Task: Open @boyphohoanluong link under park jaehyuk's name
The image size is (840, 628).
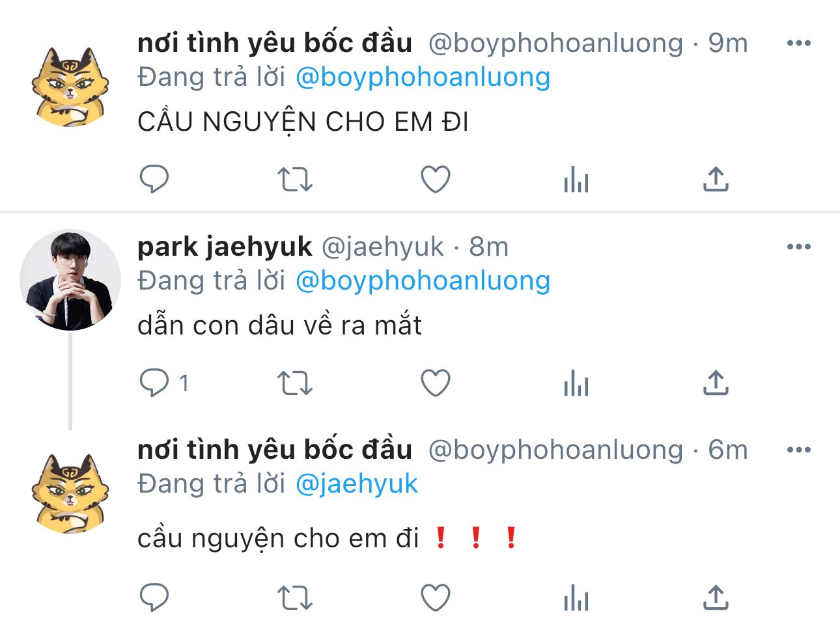Action: tap(423, 281)
